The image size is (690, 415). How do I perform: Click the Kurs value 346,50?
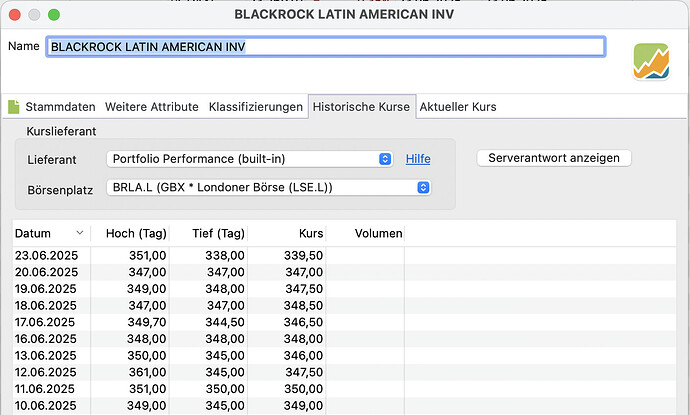(303, 323)
